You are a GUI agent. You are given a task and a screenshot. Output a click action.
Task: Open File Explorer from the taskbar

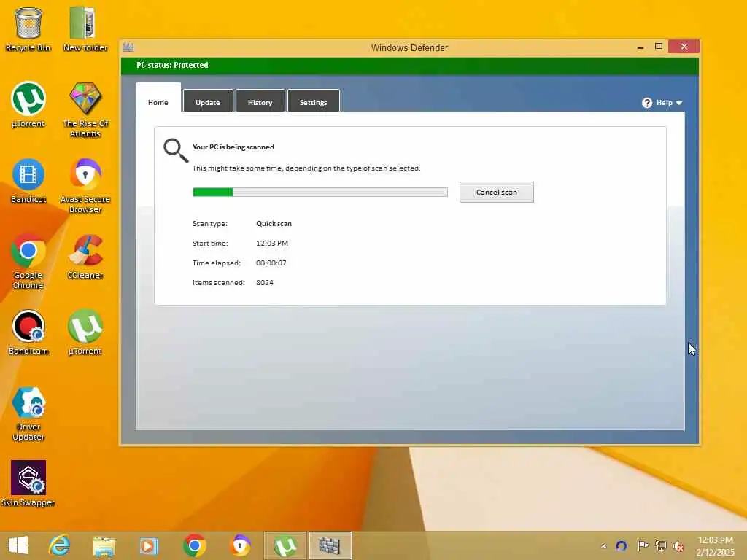pyautogui.click(x=104, y=545)
